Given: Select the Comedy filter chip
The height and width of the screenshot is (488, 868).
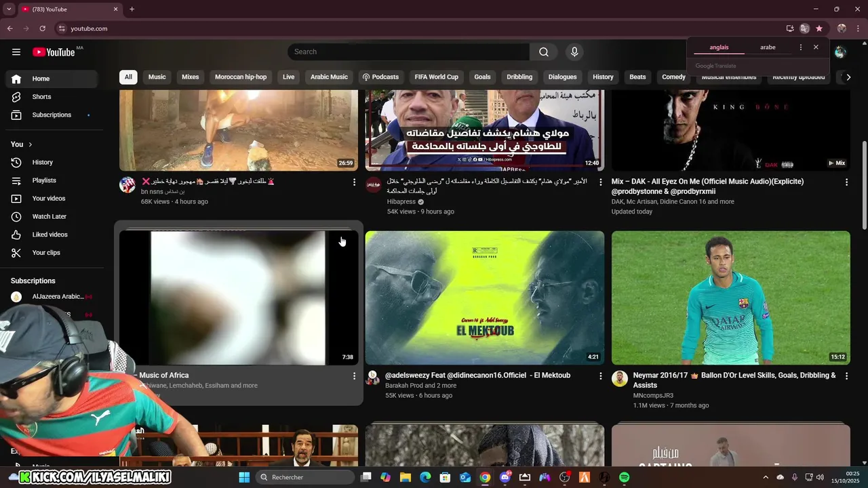Looking at the screenshot, I should [x=673, y=77].
